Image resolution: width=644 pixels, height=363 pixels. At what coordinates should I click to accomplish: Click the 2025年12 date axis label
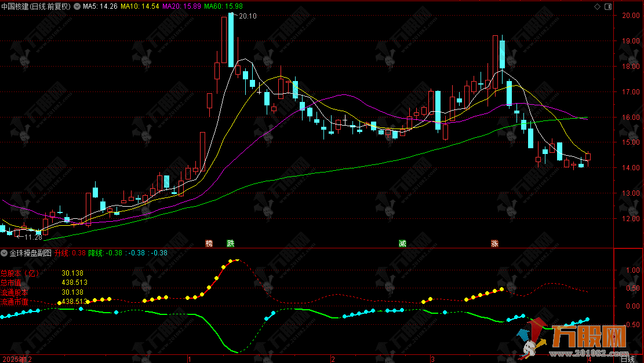pos(16,359)
